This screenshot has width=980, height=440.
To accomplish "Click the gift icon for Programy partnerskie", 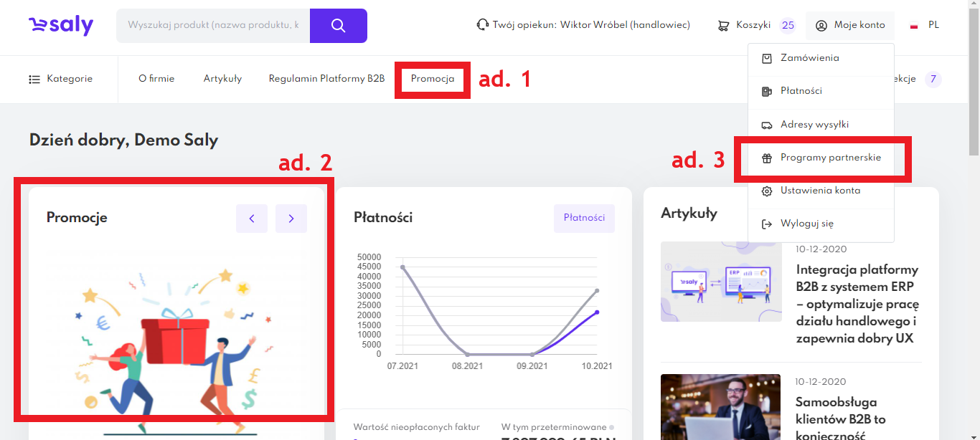I will pyautogui.click(x=766, y=158).
